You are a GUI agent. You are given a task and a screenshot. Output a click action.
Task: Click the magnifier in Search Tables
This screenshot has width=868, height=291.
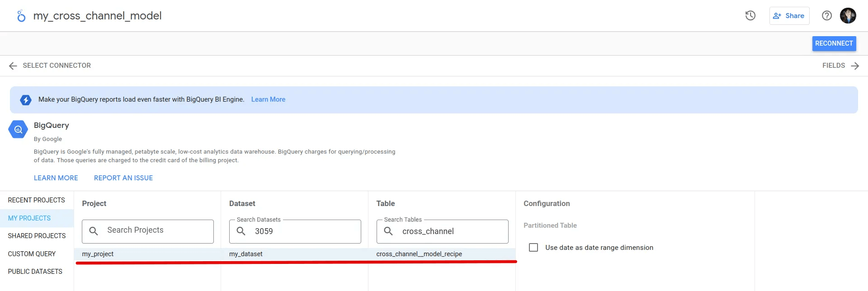click(388, 231)
